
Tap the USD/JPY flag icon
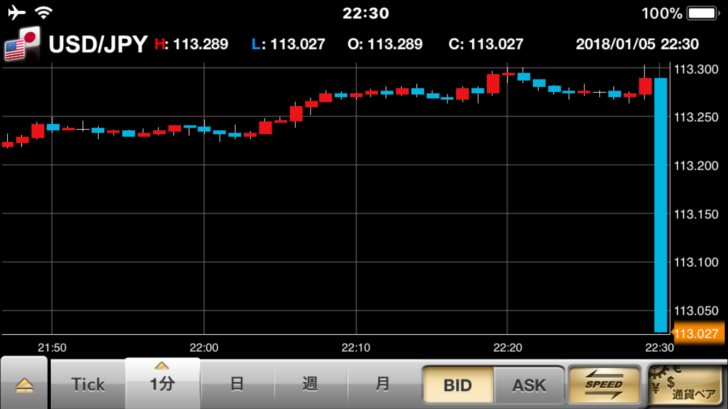(21, 44)
